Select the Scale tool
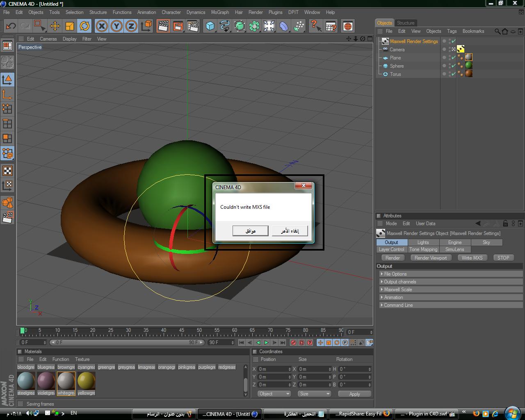Screen dimensions: 525x420 coord(69,26)
